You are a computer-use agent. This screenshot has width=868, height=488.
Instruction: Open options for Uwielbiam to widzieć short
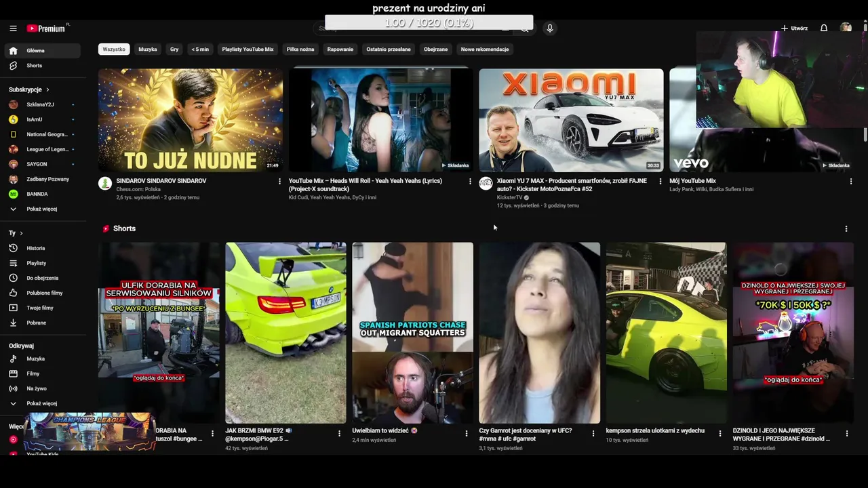(466, 433)
